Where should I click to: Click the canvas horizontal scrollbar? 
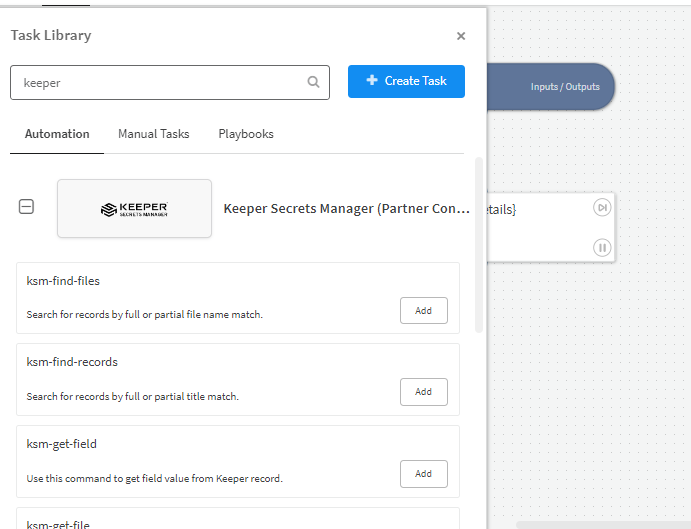[x=600, y=524]
